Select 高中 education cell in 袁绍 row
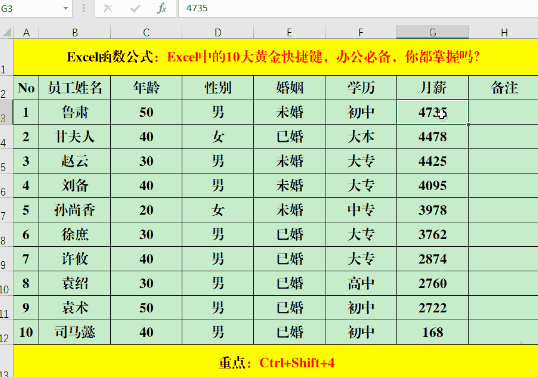 [x=361, y=283]
